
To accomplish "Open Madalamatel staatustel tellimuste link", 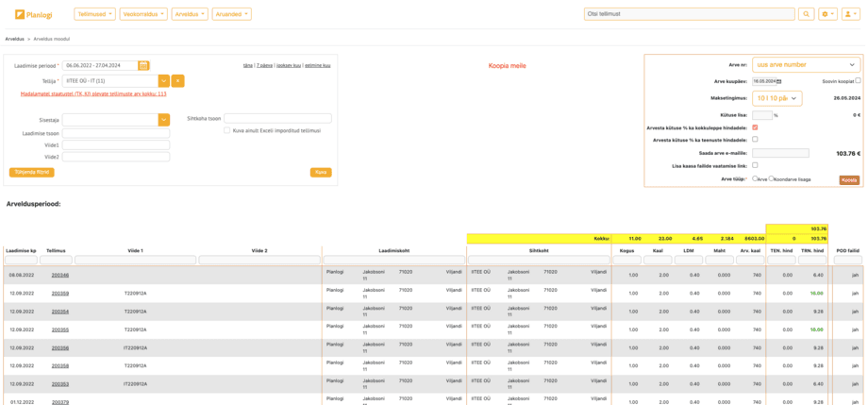I will tap(93, 94).
